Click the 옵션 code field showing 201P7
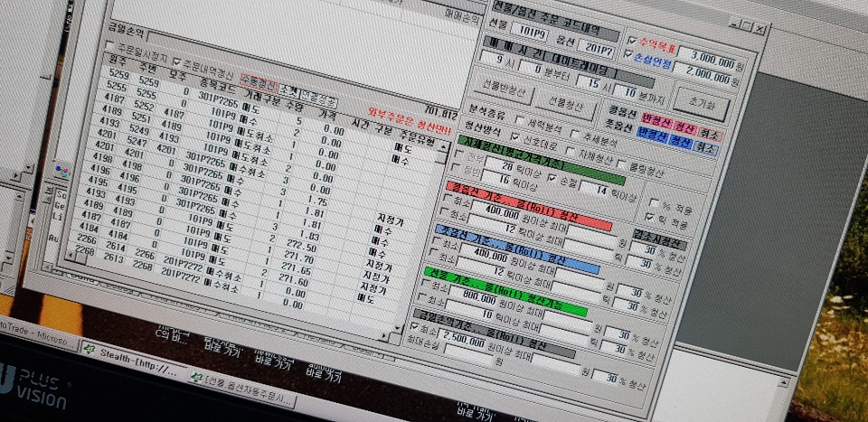Screen dimensions: 868x422 pyautogui.click(x=597, y=49)
